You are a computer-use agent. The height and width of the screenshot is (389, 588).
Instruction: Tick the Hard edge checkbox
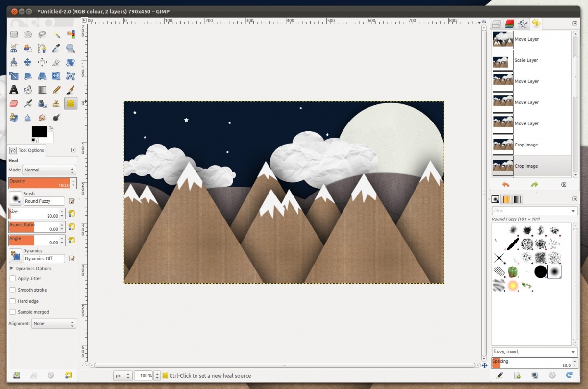point(13,301)
